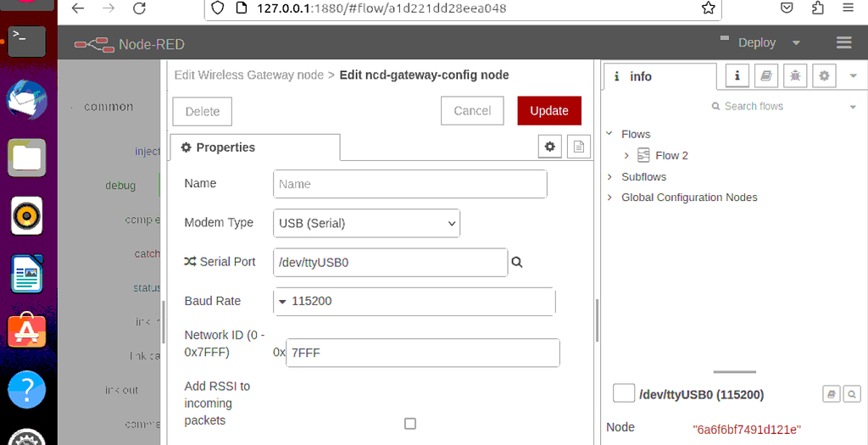Screen dimensions: 868x445
Task: Click the Serial Port text field
Action: [x=390, y=263]
